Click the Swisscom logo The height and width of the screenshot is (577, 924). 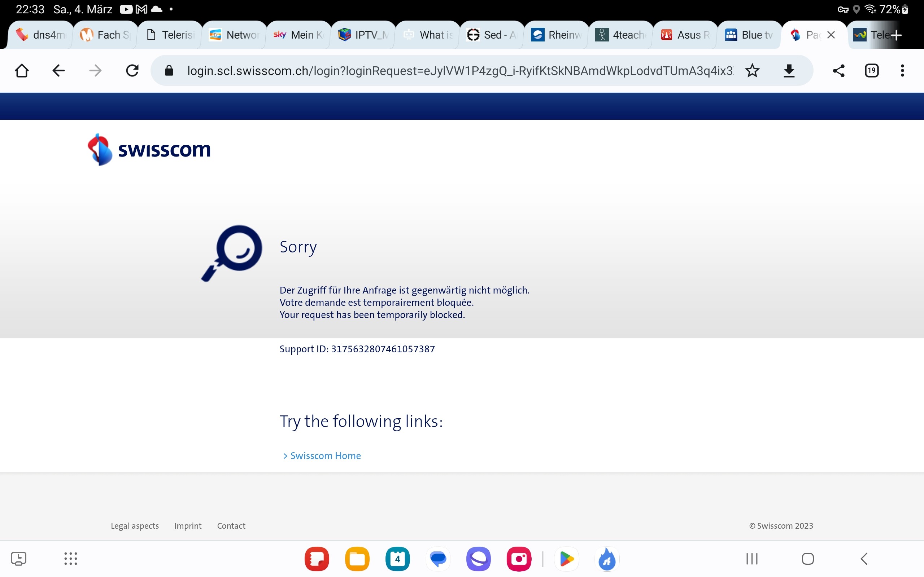coord(149,150)
